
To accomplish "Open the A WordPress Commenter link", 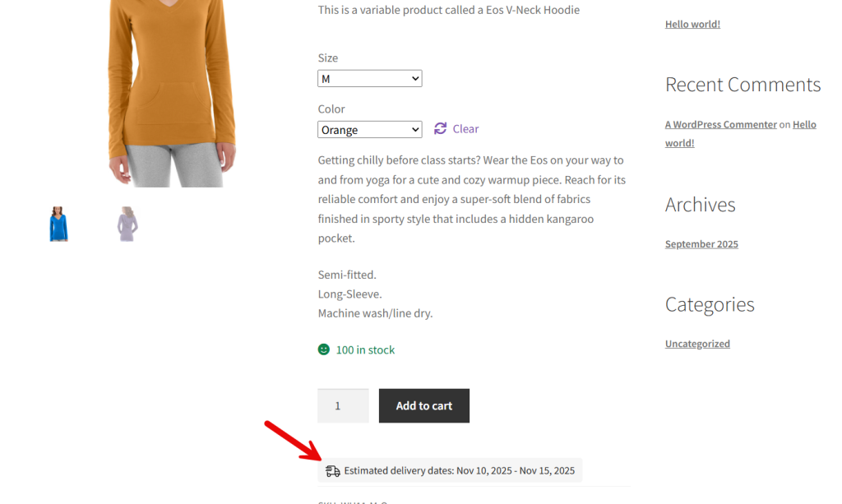I will pyautogui.click(x=720, y=124).
